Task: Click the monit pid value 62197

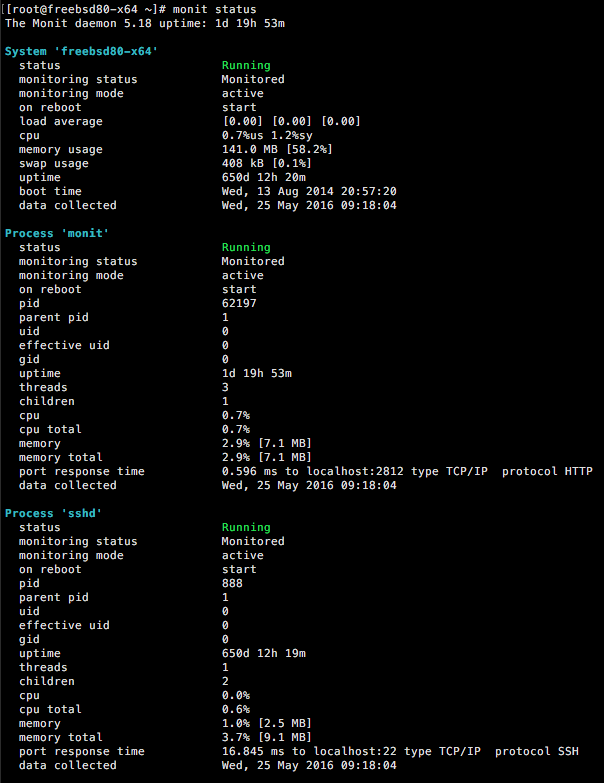Action: click(239, 303)
